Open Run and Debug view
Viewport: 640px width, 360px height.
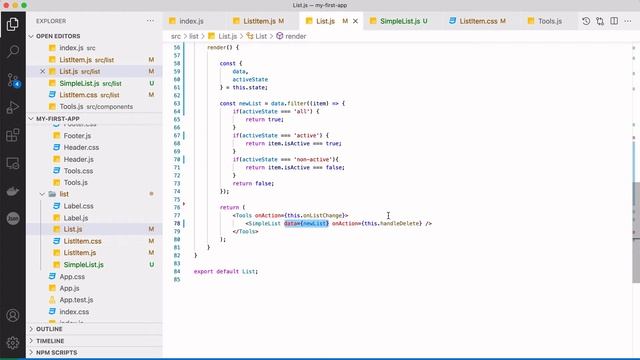click(x=13, y=107)
